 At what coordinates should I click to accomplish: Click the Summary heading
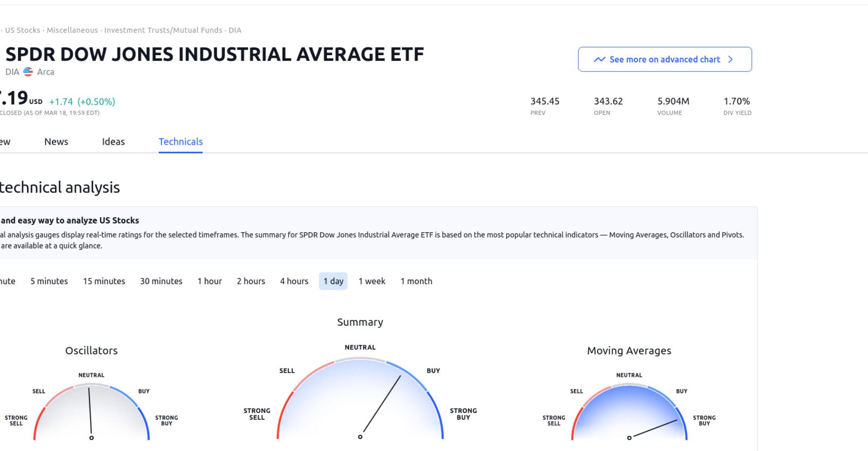tap(360, 322)
